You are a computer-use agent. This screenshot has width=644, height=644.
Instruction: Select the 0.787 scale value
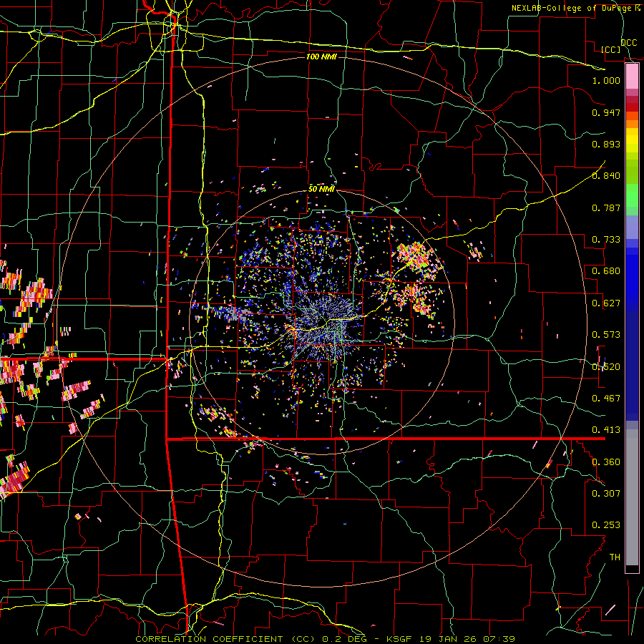[x=606, y=208]
